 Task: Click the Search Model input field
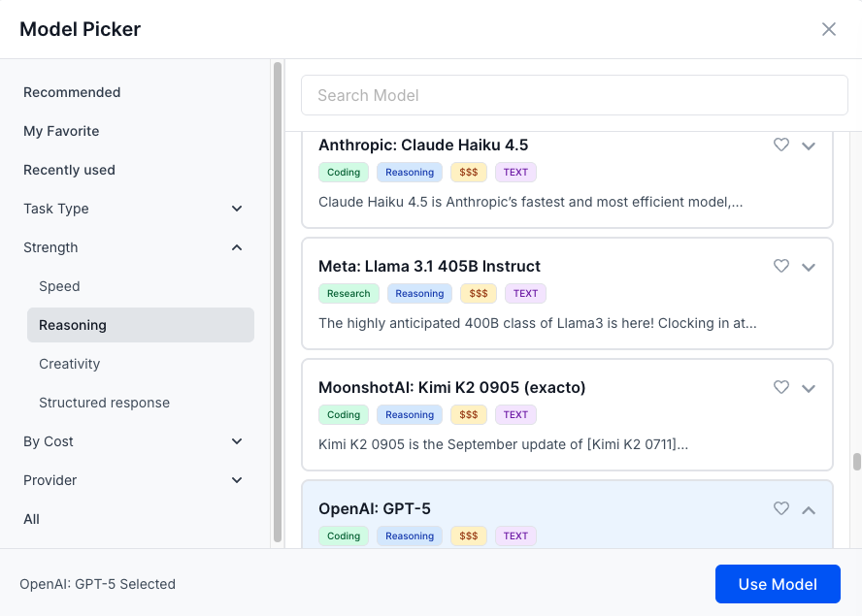pyautogui.click(x=575, y=95)
